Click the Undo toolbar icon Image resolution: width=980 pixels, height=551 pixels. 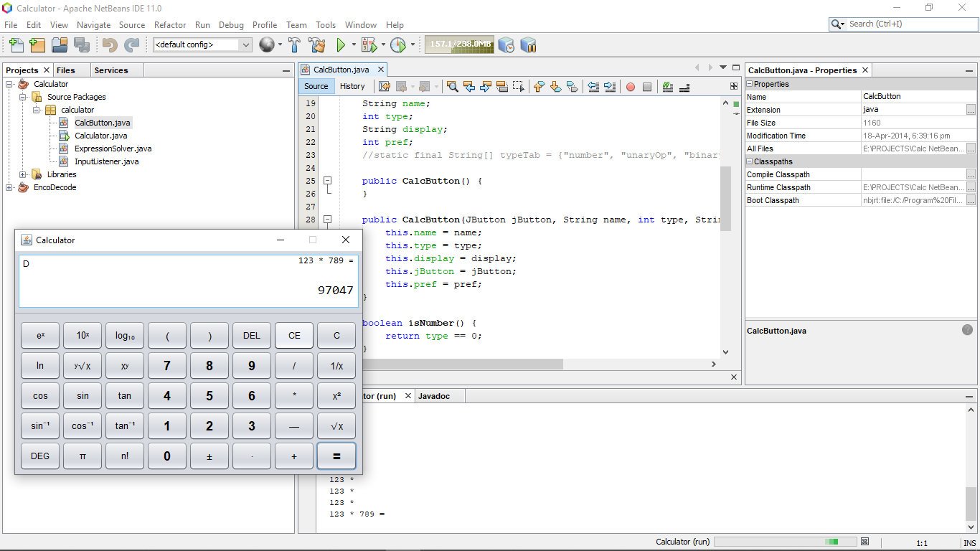tap(110, 45)
